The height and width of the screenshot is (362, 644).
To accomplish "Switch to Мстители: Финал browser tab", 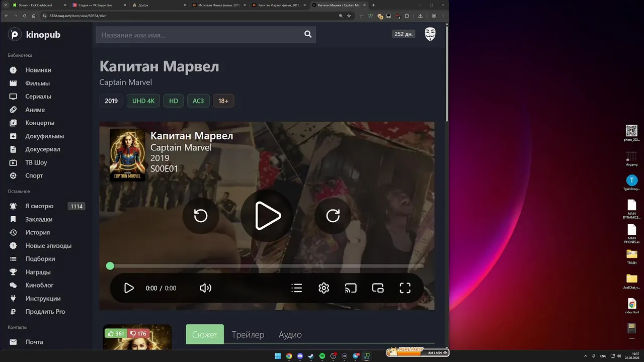I will coord(219,5).
